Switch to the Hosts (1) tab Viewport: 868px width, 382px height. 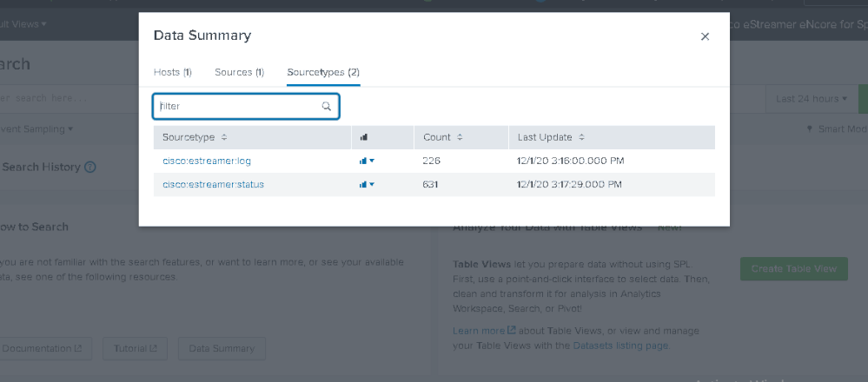(x=173, y=72)
